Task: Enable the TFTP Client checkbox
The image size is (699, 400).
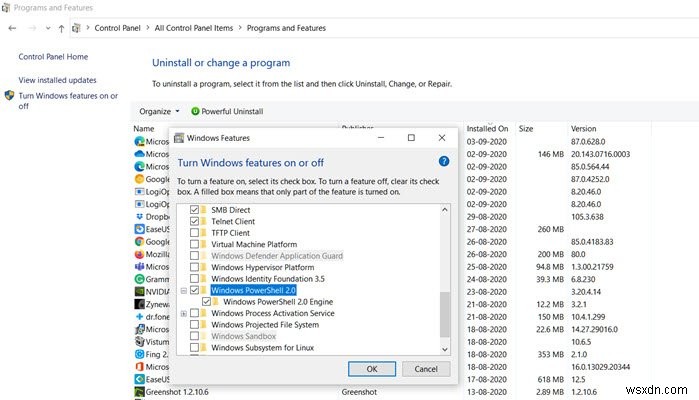Action: 194,233
